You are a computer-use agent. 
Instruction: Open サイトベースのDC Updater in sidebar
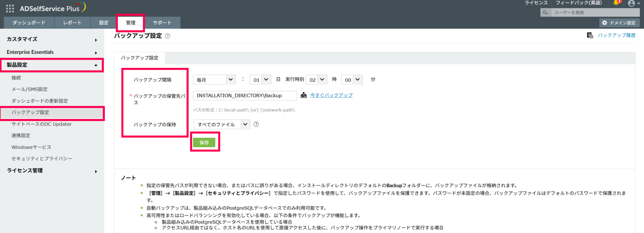[x=41, y=124]
